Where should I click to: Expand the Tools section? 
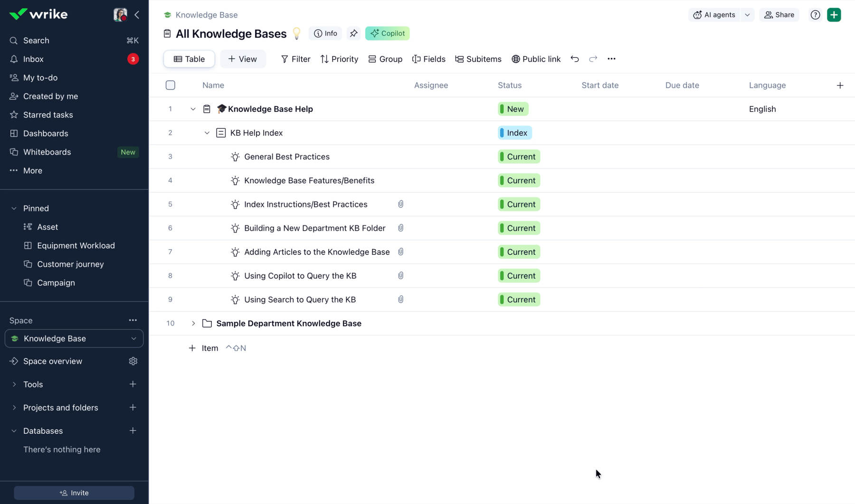click(x=14, y=384)
